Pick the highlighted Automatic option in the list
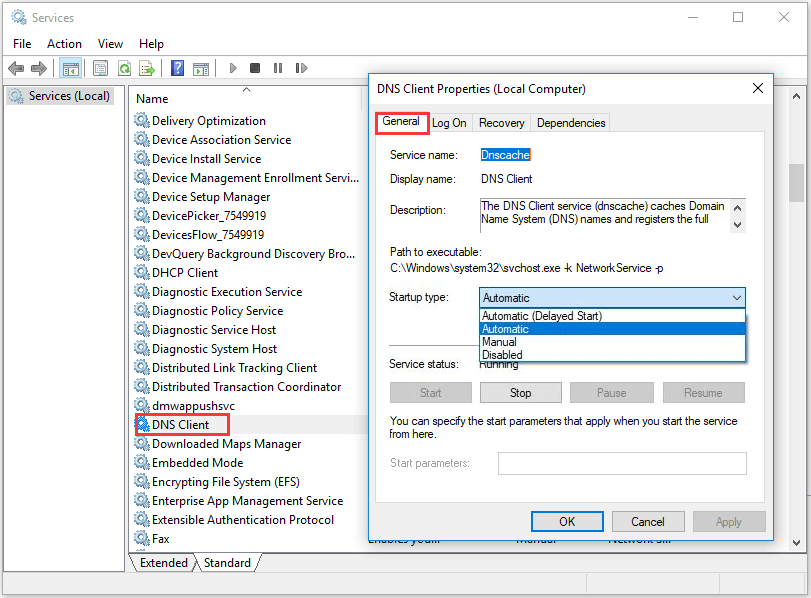 click(612, 329)
